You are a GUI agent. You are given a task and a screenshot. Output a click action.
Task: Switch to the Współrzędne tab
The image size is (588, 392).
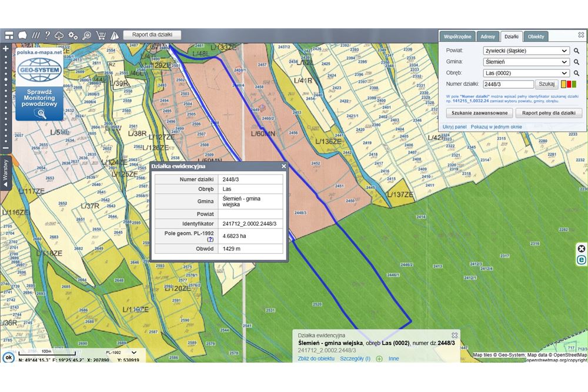pos(457,36)
